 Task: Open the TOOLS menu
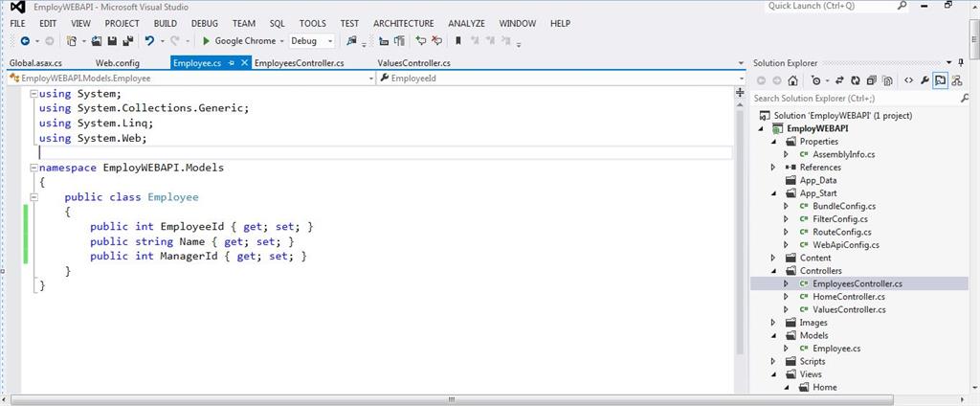point(313,24)
